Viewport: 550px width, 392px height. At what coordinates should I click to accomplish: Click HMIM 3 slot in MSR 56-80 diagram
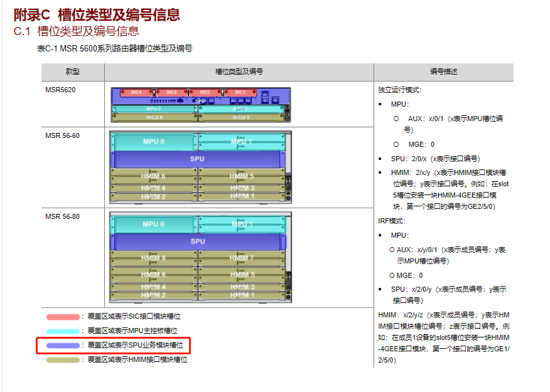241,287
